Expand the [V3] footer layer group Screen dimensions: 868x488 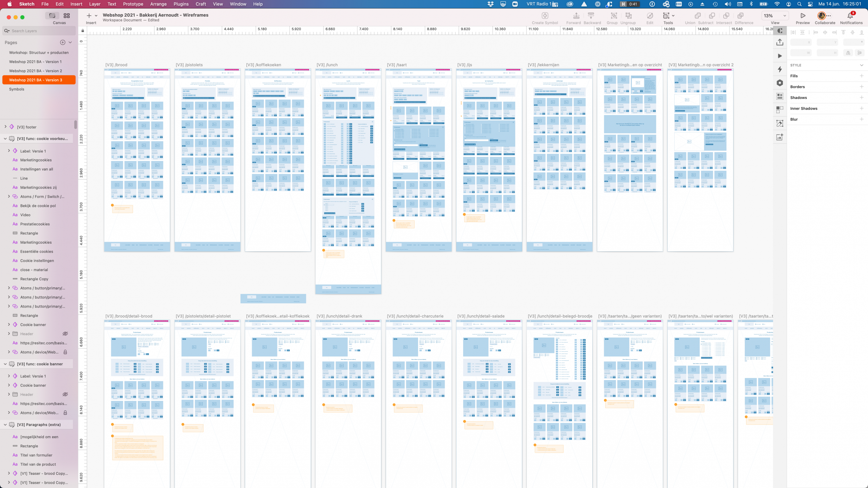click(5, 126)
